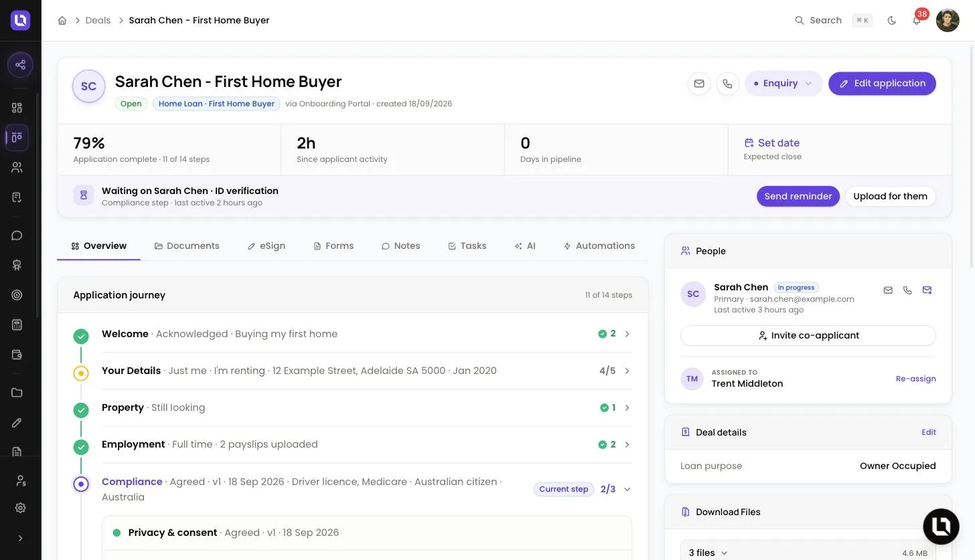
Task: Click the phone icon beside Enquiry
Action: (727, 84)
